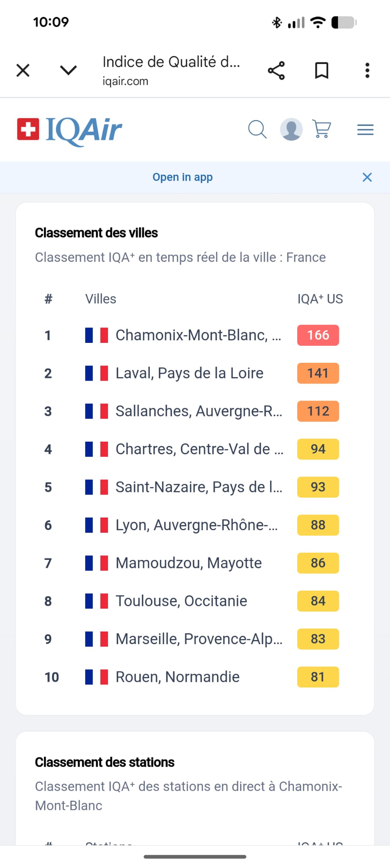390x868 pixels.
Task: Tap the Open in app link
Action: [x=183, y=177]
